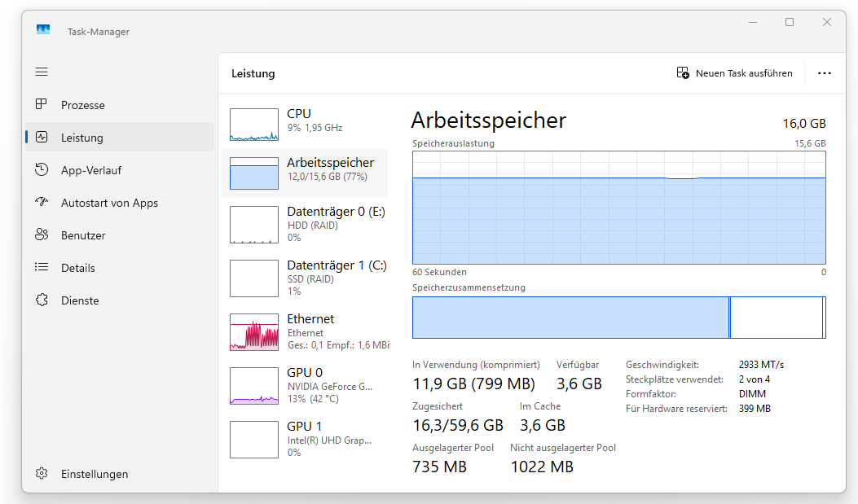Click the Steckplätze verwendet 2 von 4 value
This screenshot has width=858, height=504.
coord(754,379)
